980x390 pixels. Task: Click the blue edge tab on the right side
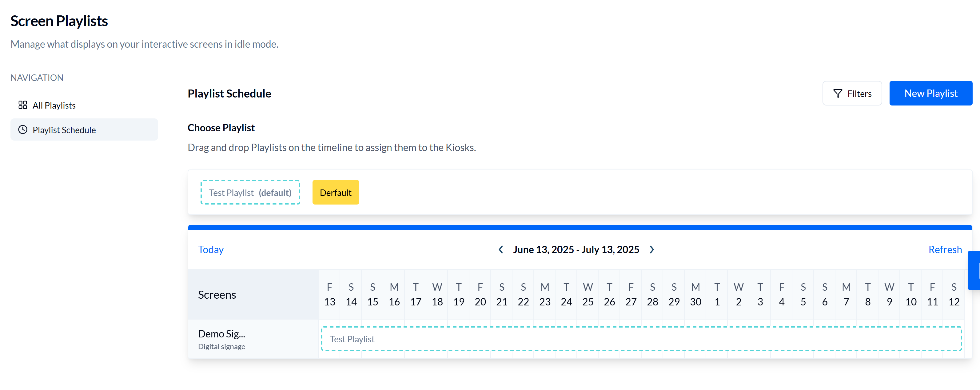[x=976, y=270]
